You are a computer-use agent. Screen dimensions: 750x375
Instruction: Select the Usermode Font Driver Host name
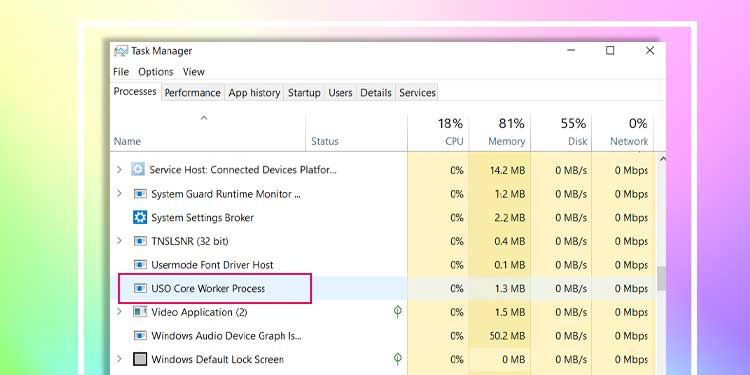(212, 265)
